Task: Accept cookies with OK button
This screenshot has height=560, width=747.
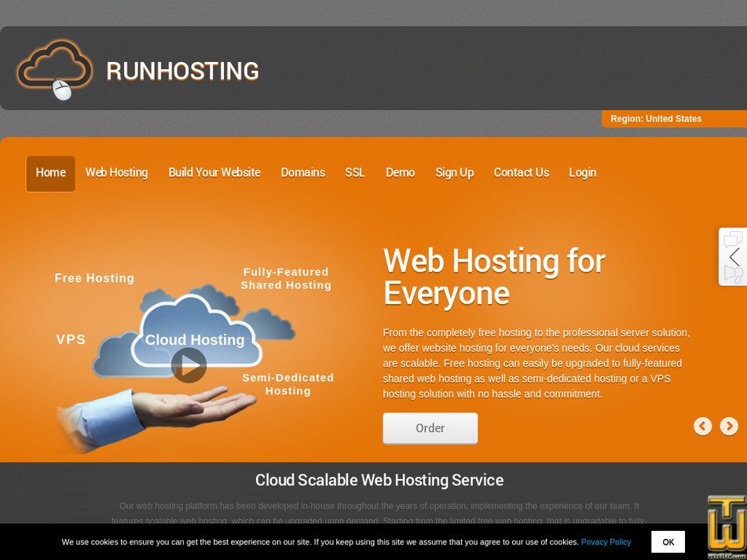Action: tap(668, 542)
